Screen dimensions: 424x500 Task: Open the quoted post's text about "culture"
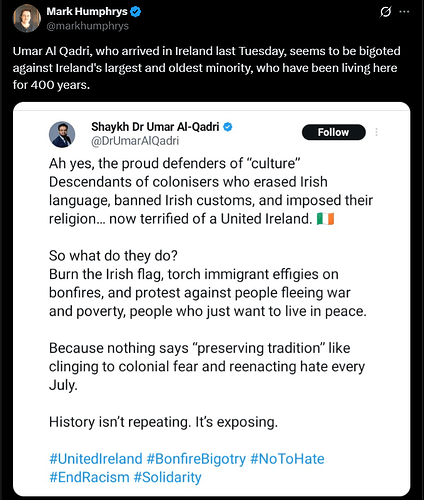(211, 191)
